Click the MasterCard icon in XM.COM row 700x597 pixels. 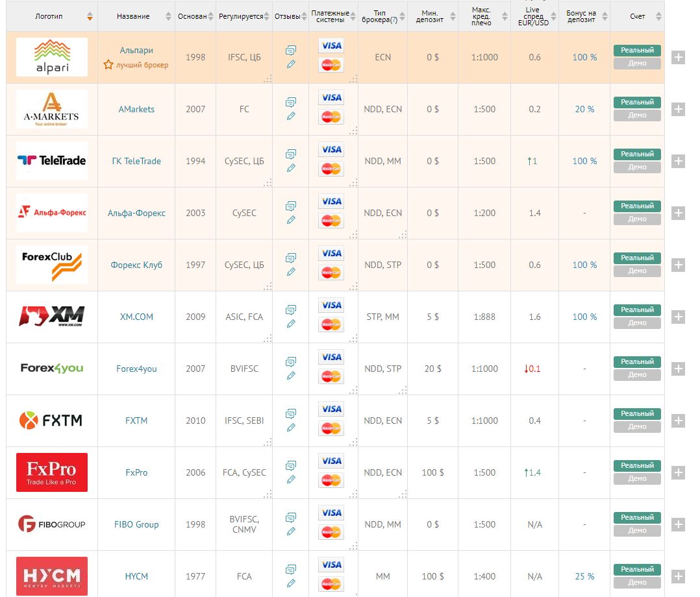[331, 324]
